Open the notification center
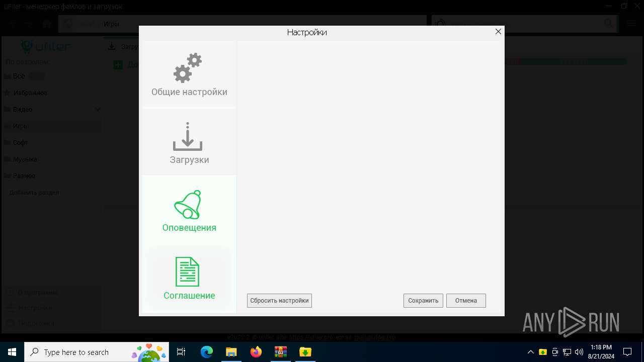The height and width of the screenshot is (362, 644). tap(627, 352)
